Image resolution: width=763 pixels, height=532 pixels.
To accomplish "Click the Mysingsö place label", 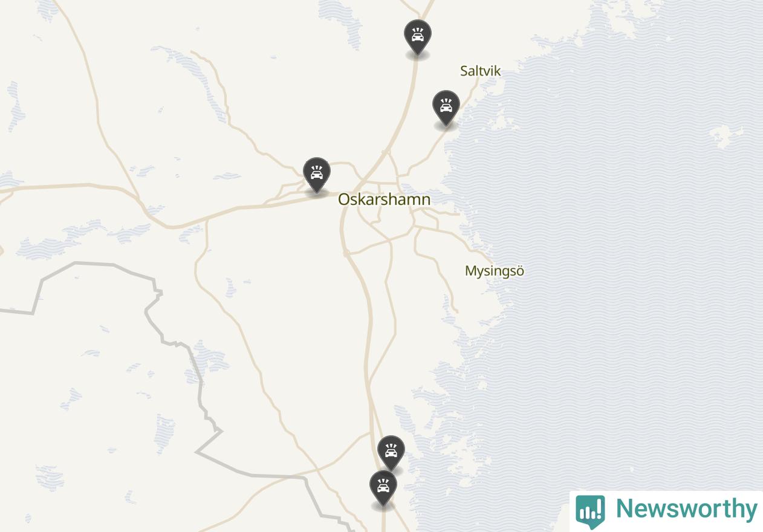I will coord(494,271).
